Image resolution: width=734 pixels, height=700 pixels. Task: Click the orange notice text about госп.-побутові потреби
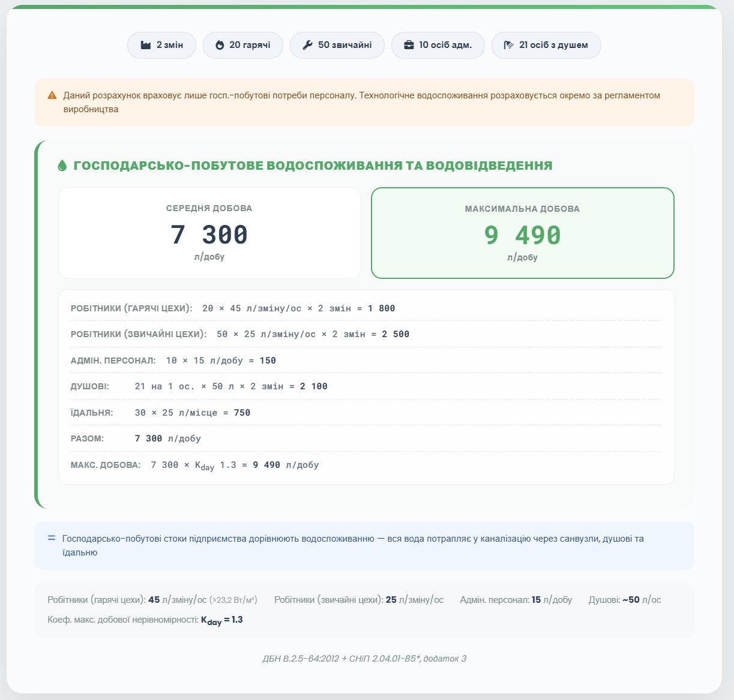pyautogui.click(x=362, y=102)
